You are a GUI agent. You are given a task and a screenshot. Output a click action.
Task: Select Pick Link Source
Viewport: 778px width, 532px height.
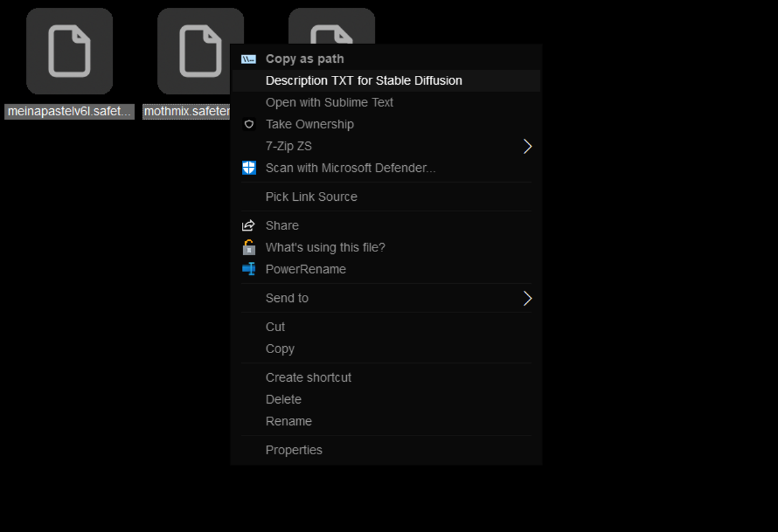tap(311, 196)
